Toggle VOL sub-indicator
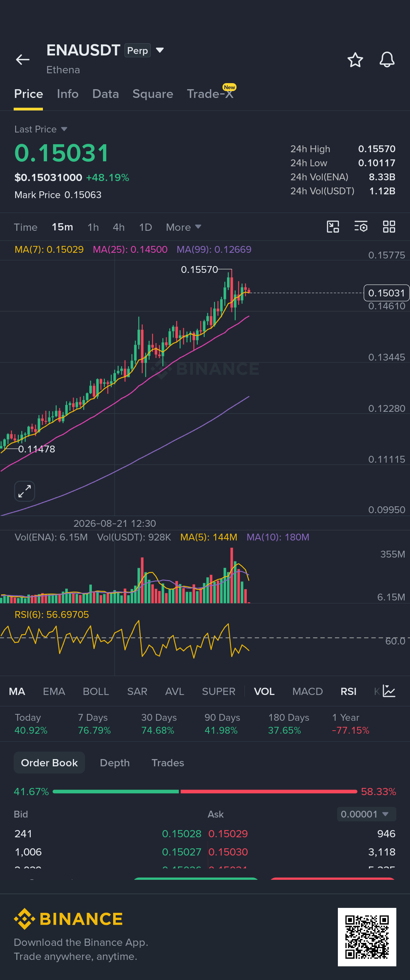The image size is (410, 980). 264,691
